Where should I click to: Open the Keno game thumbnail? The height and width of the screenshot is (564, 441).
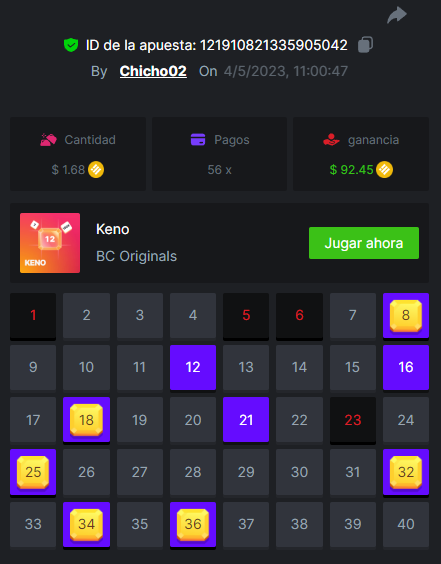(50, 243)
